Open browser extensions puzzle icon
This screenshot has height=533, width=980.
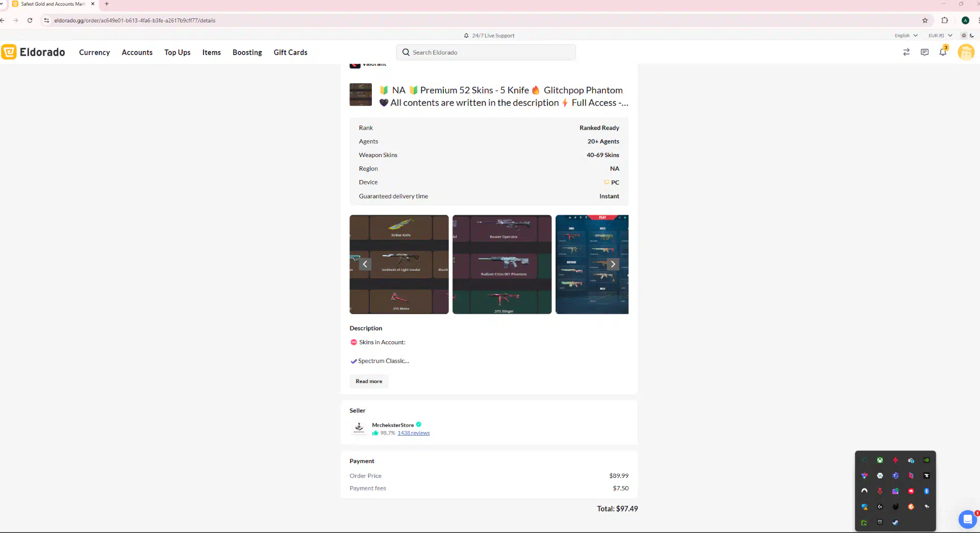click(x=944, y=20)
